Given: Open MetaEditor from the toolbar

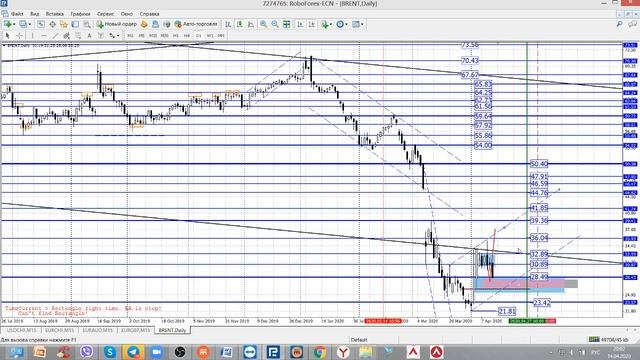Looking at the screenshot, I should pos(144,24).
